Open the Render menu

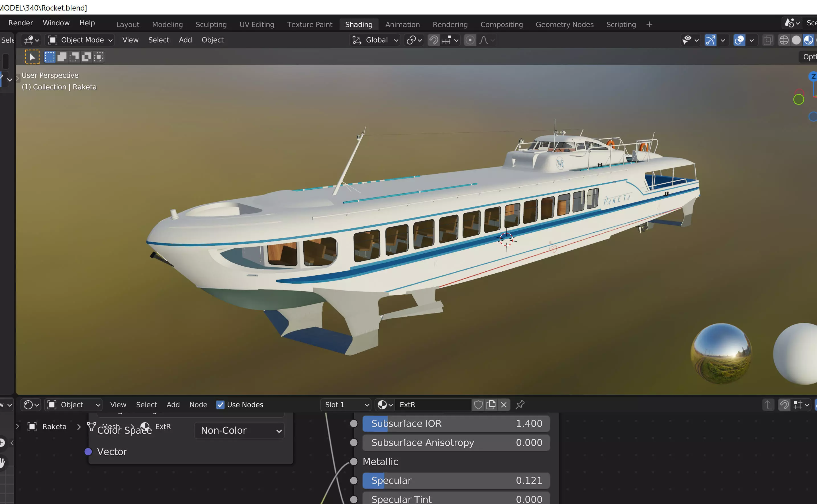[21, 23]
